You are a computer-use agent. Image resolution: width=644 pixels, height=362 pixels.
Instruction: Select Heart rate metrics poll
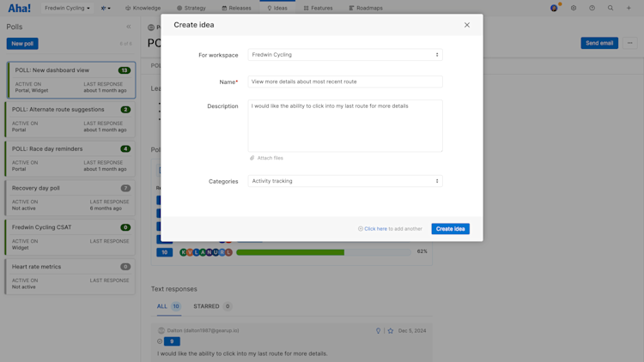(x=70, y=276)
